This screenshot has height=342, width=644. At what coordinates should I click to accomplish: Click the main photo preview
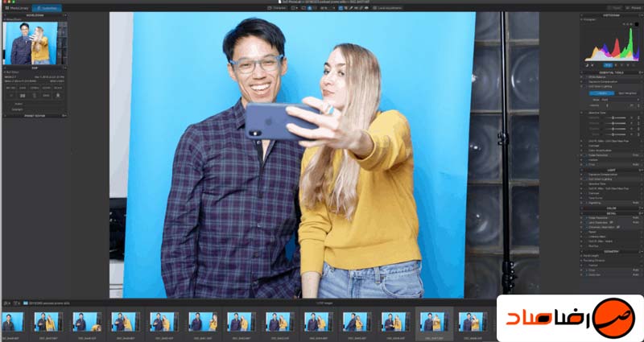click(324, 155)
